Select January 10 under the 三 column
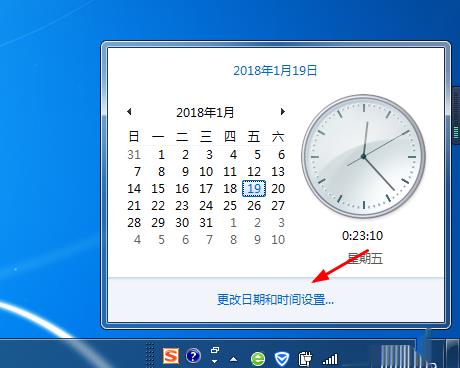The image size is (460, 368). tap(206, 172)
